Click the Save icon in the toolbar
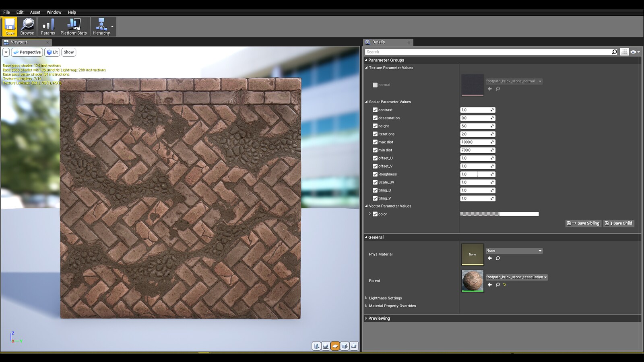Screen dimensions: 644x362 (9, 25)
